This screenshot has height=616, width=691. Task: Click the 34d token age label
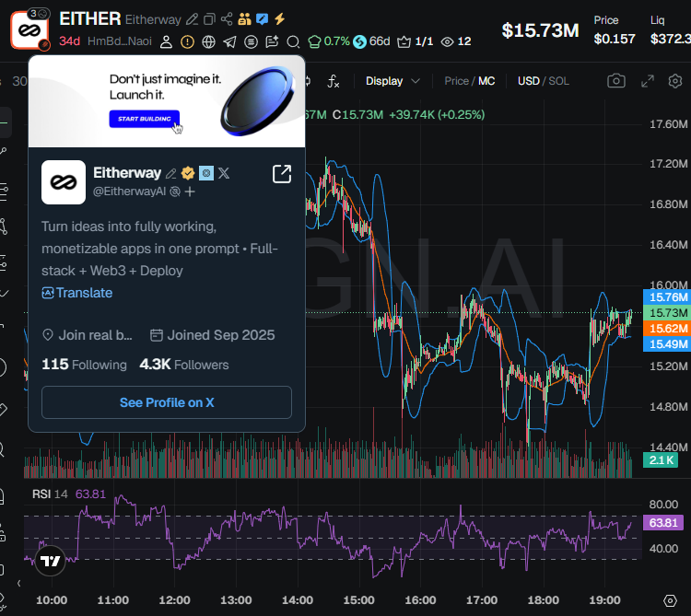[70, 41]
